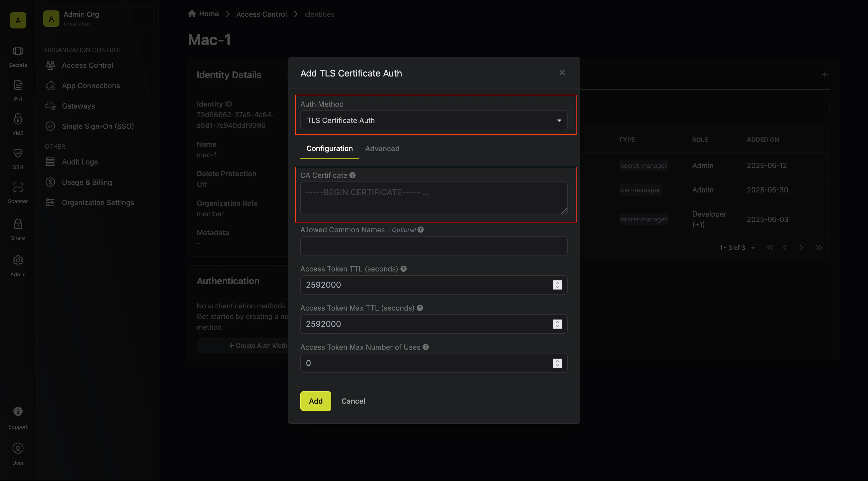Click the TYPE column header
Image resolution: width=868 pixels, height=481 pixels.
626,140
